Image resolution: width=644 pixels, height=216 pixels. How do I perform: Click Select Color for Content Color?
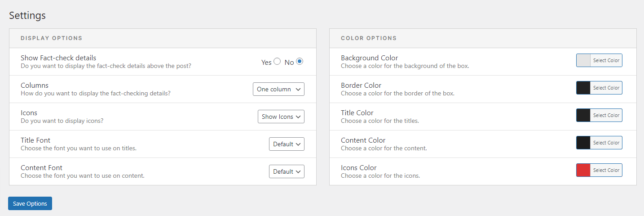tap(606, 143)
